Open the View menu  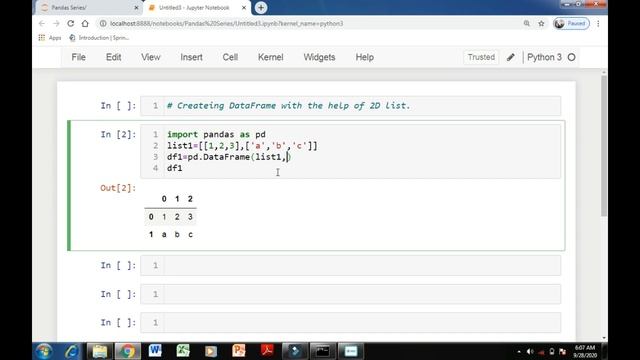pyautogui.click(x=151, y=57)
